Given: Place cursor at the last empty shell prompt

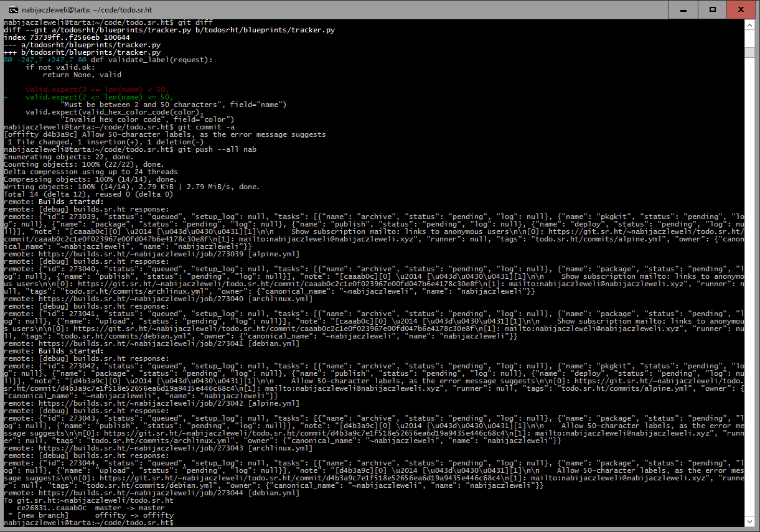Looking at the screenshot, I should [x=177, y=523].
